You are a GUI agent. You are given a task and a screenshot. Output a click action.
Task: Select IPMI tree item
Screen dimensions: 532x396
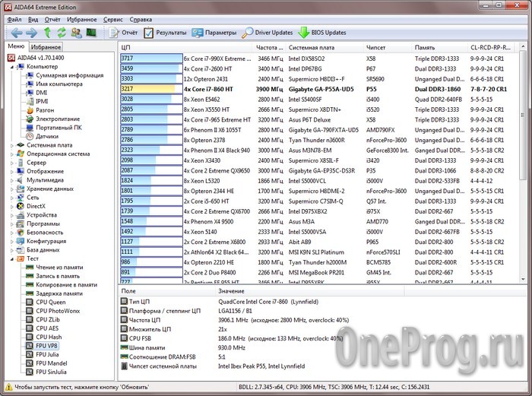point(42,101)
